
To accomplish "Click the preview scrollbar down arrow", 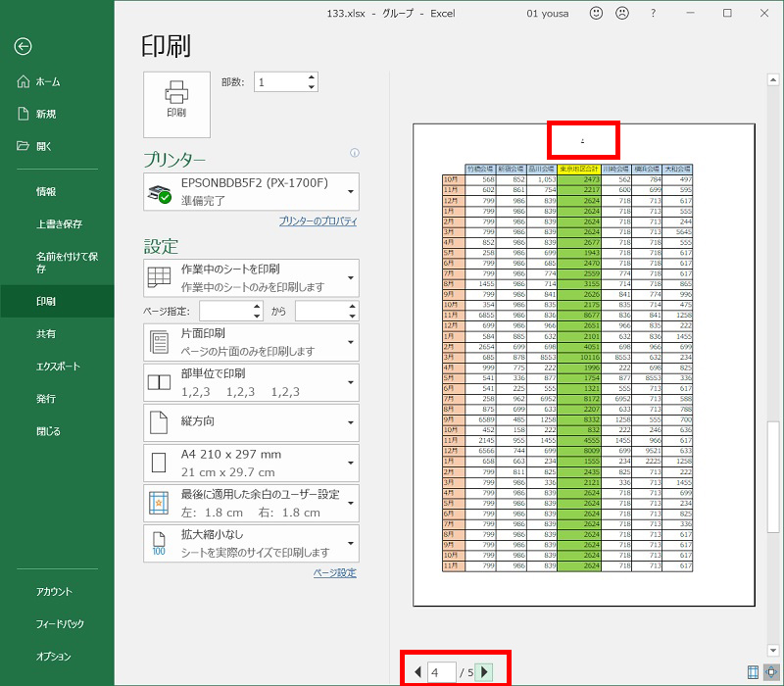I will 773,650.
